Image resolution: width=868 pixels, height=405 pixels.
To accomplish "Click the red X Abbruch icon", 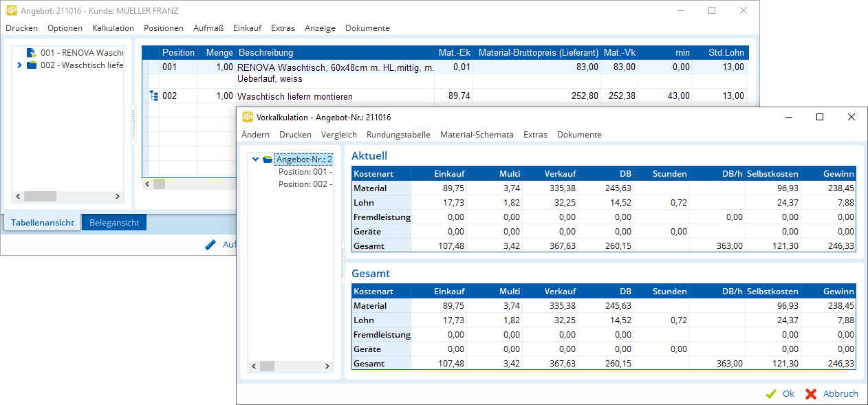I will pos(811,394).
